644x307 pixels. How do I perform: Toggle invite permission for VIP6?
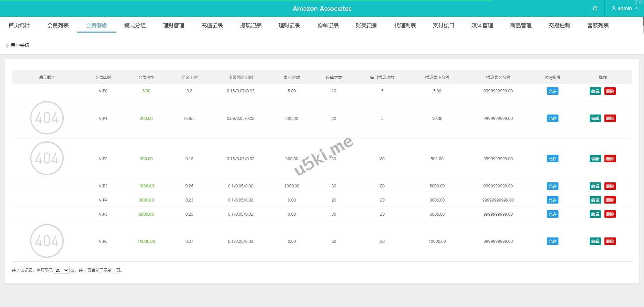tap(552, 241)
